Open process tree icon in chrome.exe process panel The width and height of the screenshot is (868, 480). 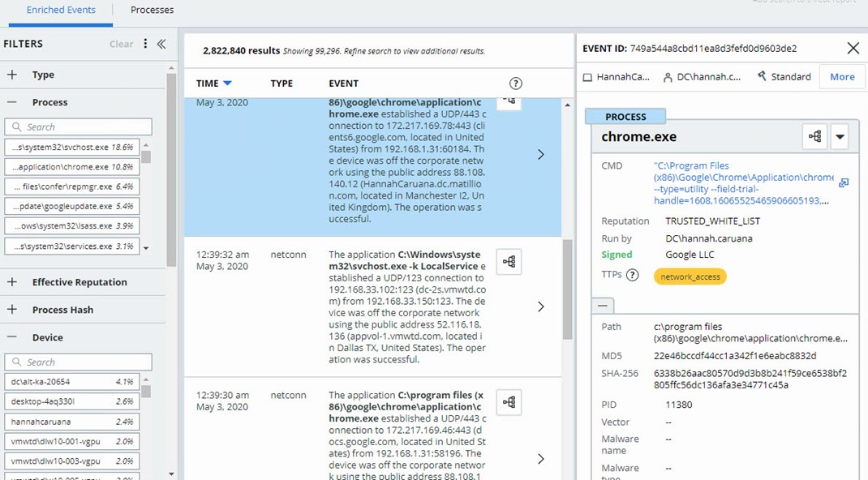(814, 136)
